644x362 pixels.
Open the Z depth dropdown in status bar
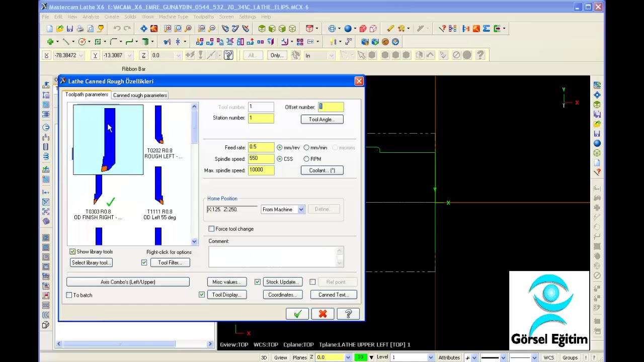pos(347,357)
